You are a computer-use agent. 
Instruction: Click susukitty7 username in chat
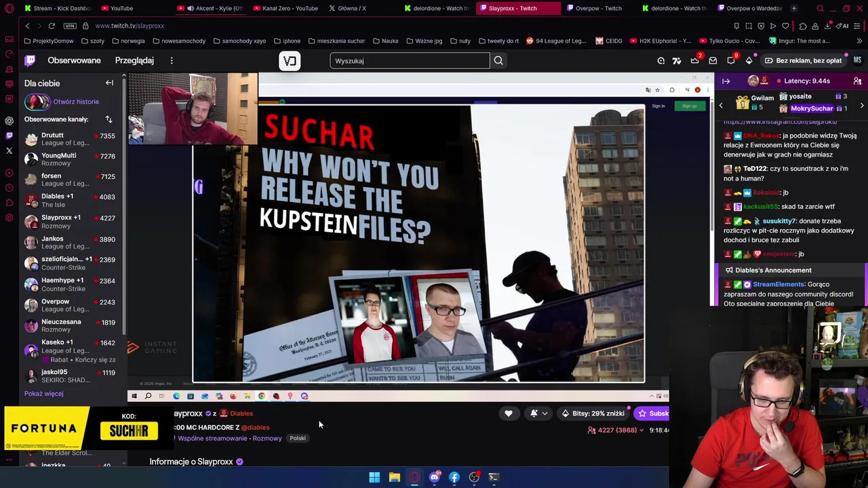coord(778,221)
